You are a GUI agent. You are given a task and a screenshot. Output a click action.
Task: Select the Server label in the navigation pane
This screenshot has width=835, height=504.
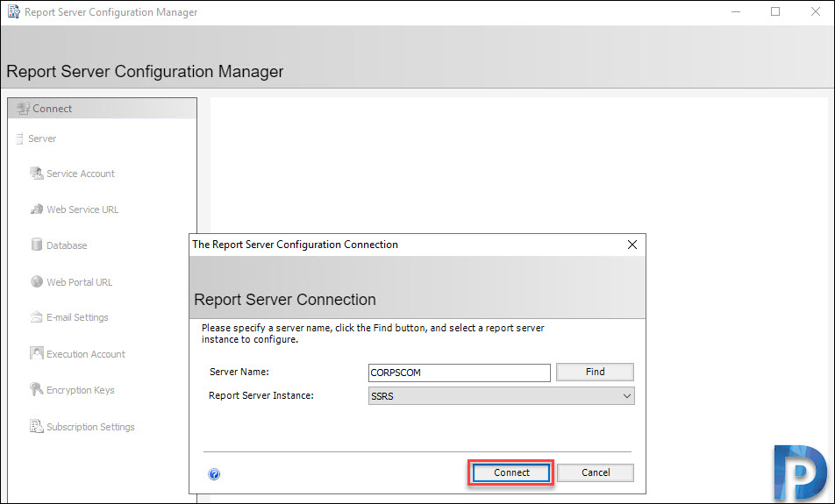42,138
